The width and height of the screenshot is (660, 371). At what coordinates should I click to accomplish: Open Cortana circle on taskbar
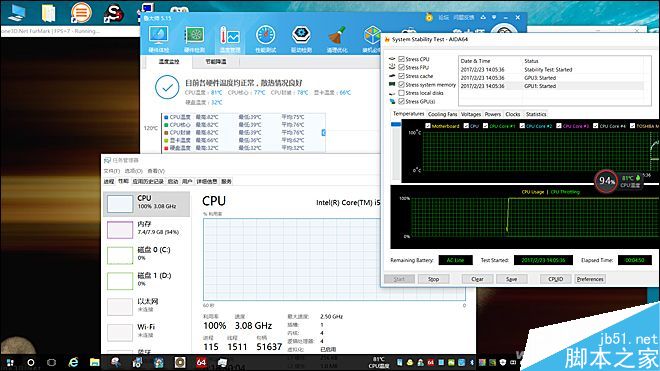coord(31,362)
